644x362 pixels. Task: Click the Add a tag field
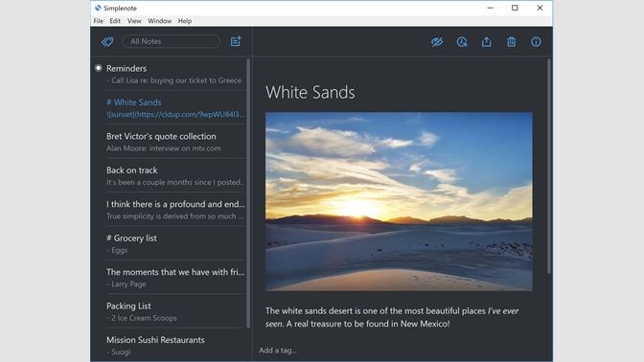pos(278,351)
